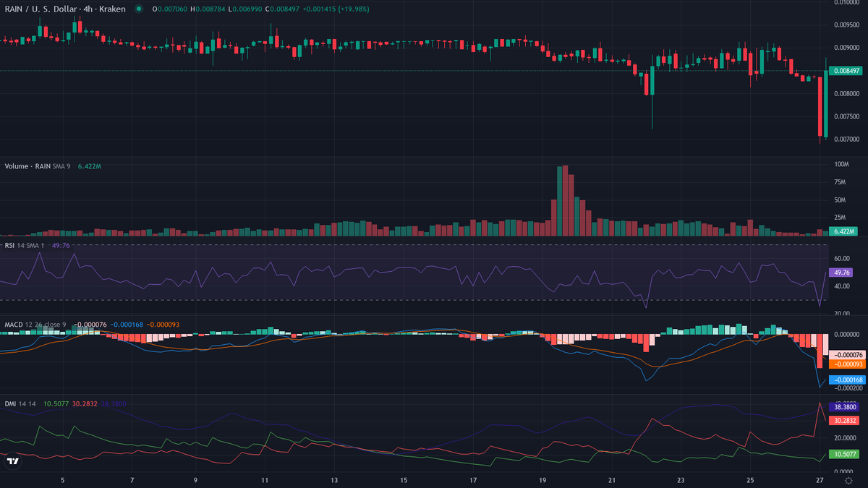
Task: Click the close price value C0.008497
Action: [x=282, y=9]
